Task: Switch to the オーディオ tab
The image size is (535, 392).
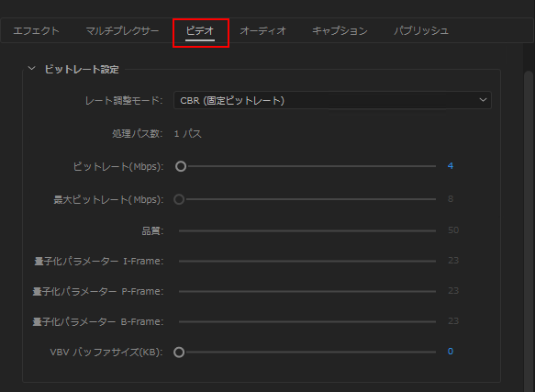Action: tap(262, 30)
